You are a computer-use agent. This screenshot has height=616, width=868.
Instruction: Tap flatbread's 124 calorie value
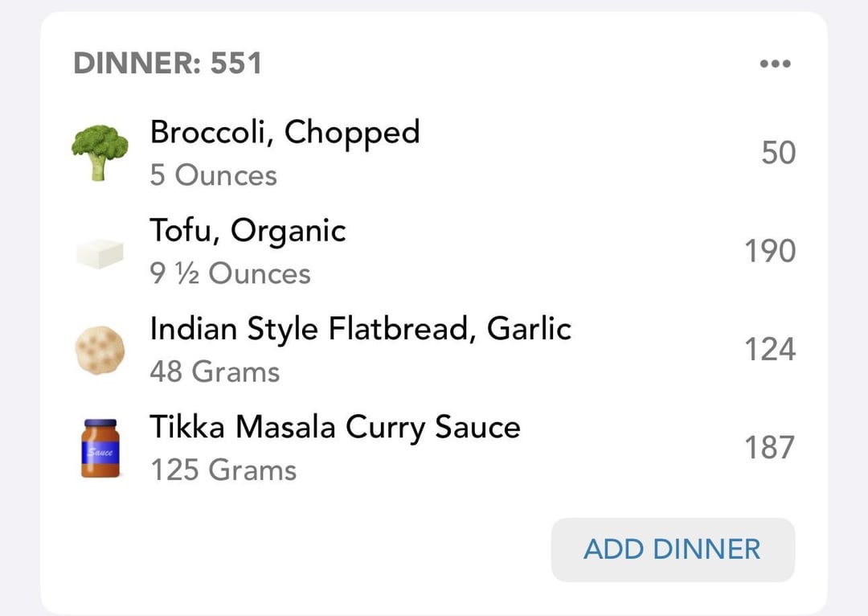[770, 350]
